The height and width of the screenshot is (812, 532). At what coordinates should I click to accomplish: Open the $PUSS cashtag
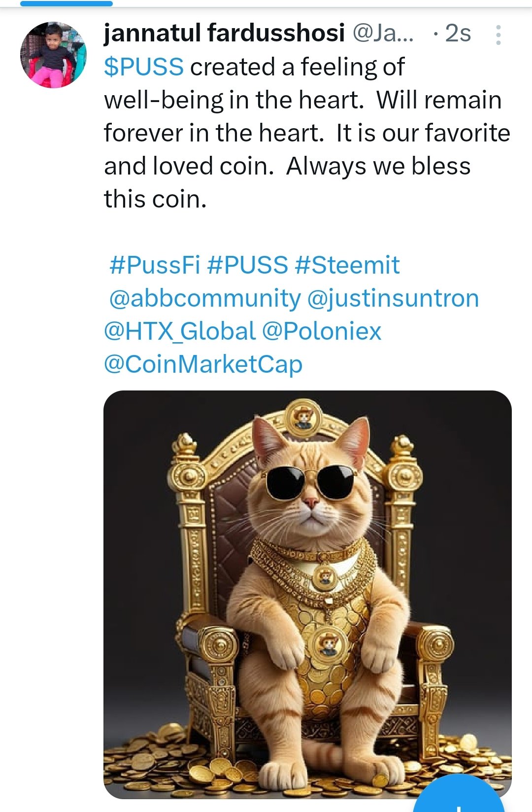144,67
